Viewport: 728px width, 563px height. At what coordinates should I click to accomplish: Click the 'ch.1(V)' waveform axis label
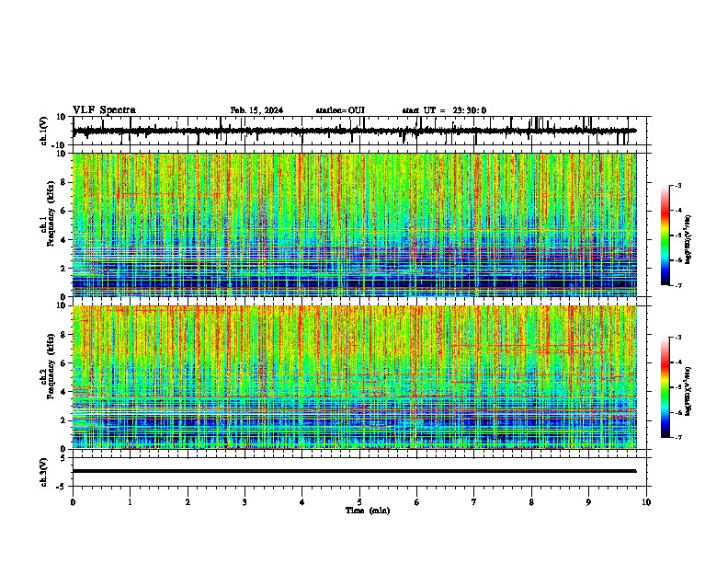pos(44,131)
